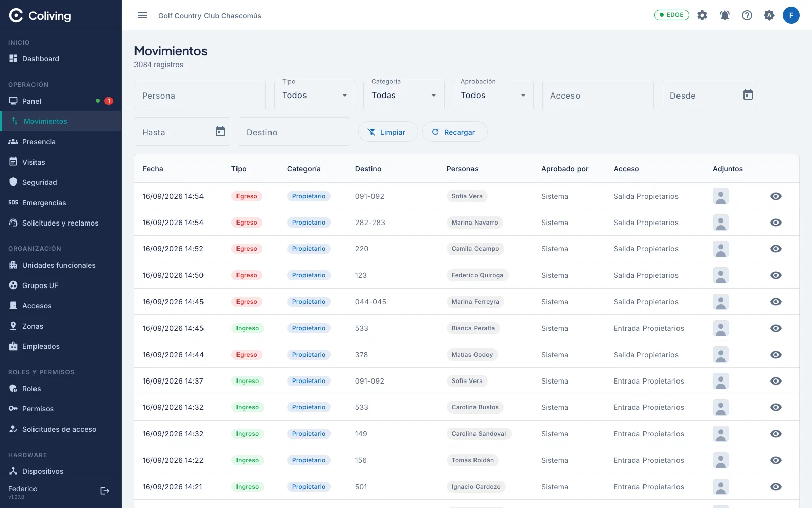View details of Federico Quiroga movement
The height and width of the screenshot is (508, 812).
(x=776, y=275)
